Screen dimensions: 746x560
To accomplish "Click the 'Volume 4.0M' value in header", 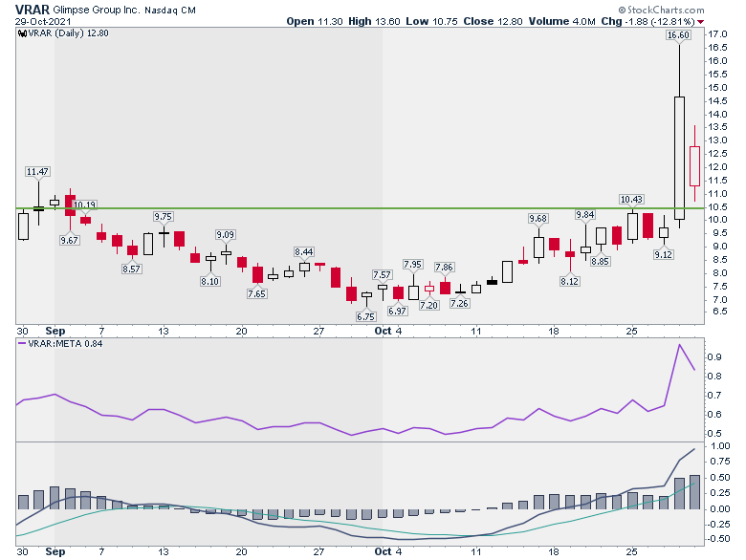I will click(x=561, y=21).
